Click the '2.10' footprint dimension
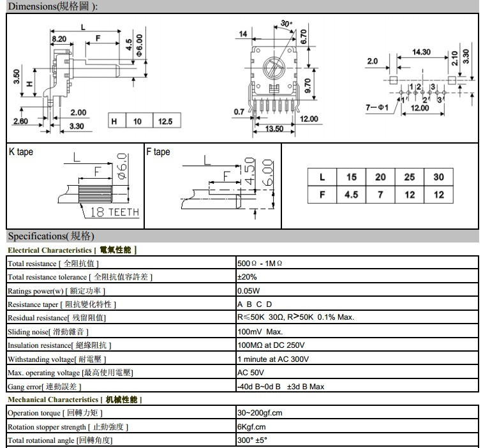The width and height of the screenshot is (483, 448). pos(455,58)
